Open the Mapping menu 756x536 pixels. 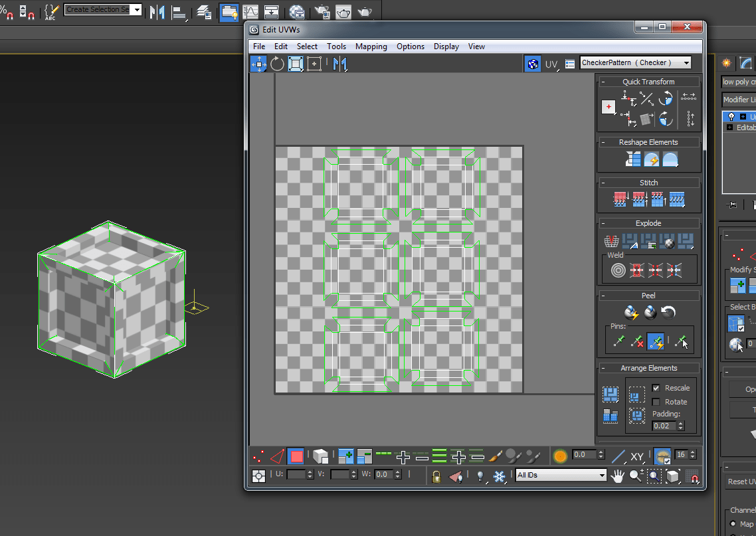coord(371,46)
